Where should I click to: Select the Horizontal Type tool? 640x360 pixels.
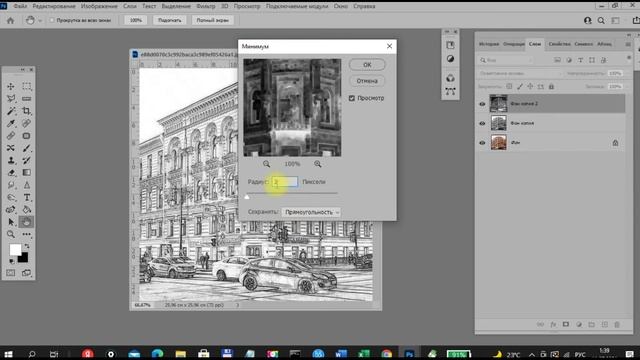(27, 198)
